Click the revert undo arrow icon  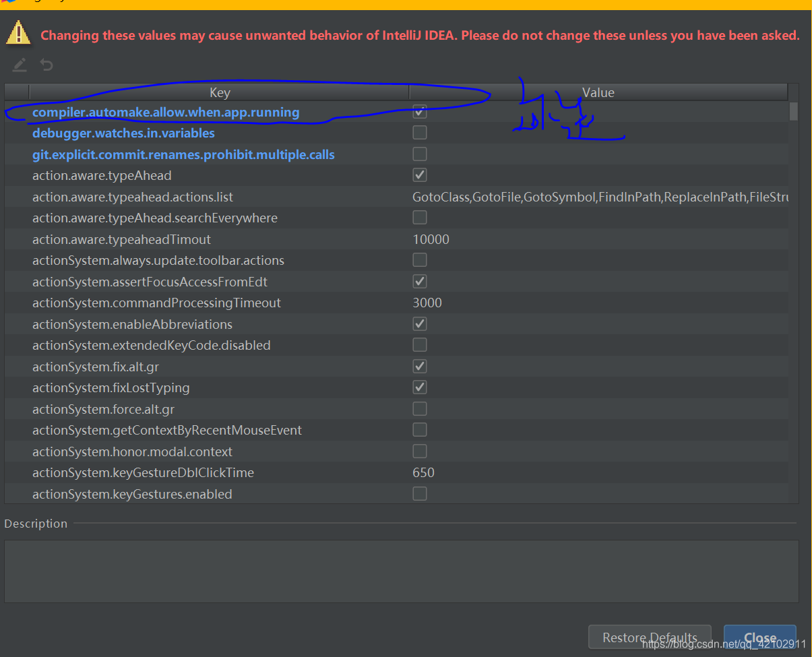(46, 65)
